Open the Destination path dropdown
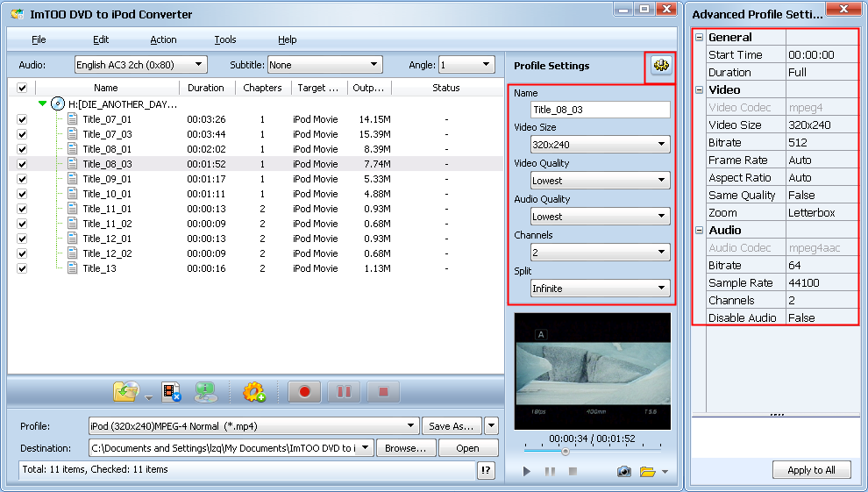This screenshot has width=868, height=492. (365, 448)
